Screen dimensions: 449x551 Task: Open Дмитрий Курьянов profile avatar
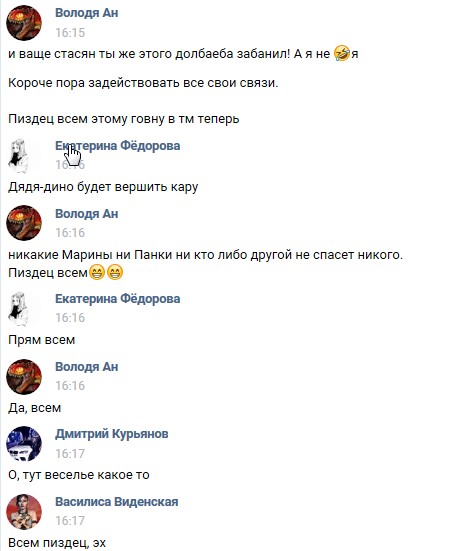[24, 444]
